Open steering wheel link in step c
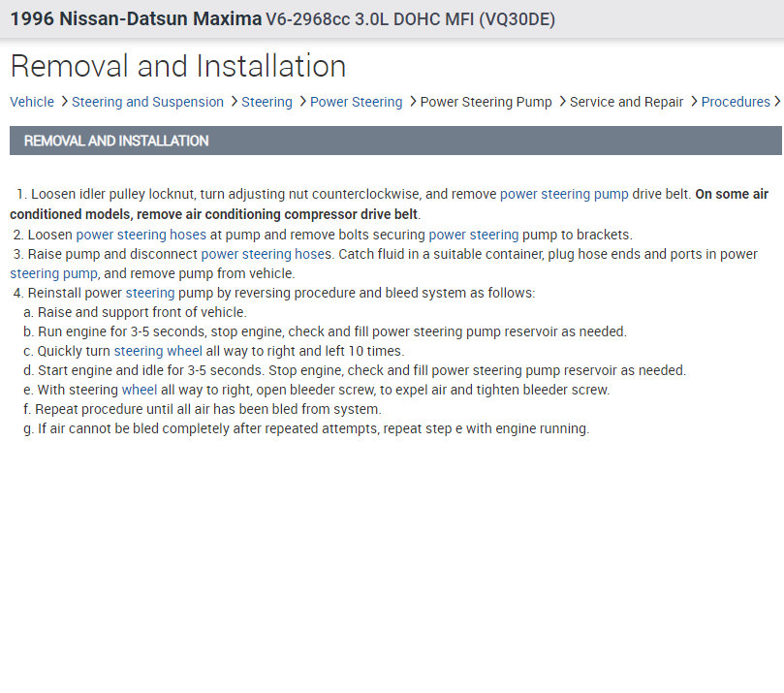Screen dimensions: 784x693 [158, 351]
